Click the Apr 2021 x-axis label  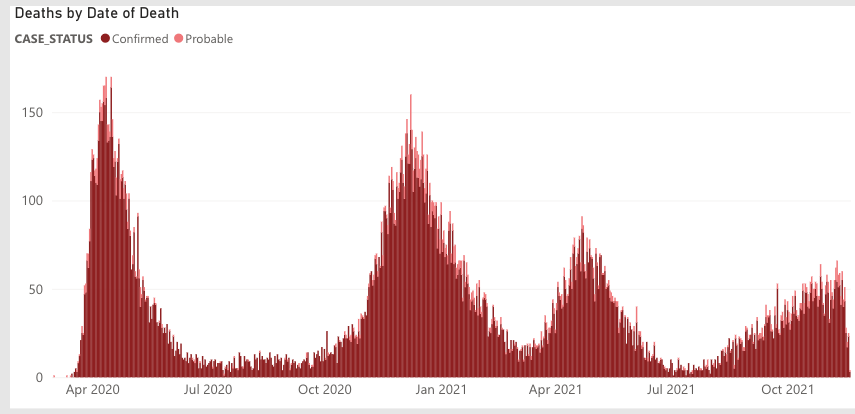click(x=555, y=389)
